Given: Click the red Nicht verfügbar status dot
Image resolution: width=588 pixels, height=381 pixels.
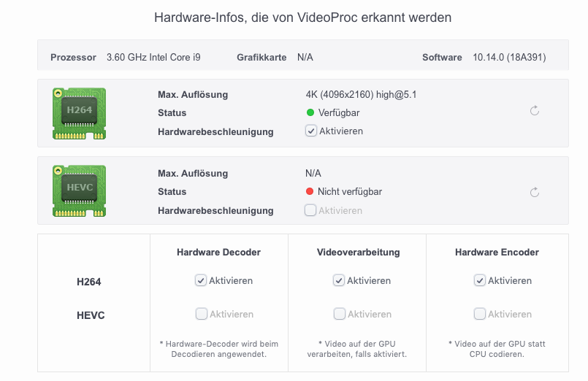Looking at the screenshot, I should point(310,191).
